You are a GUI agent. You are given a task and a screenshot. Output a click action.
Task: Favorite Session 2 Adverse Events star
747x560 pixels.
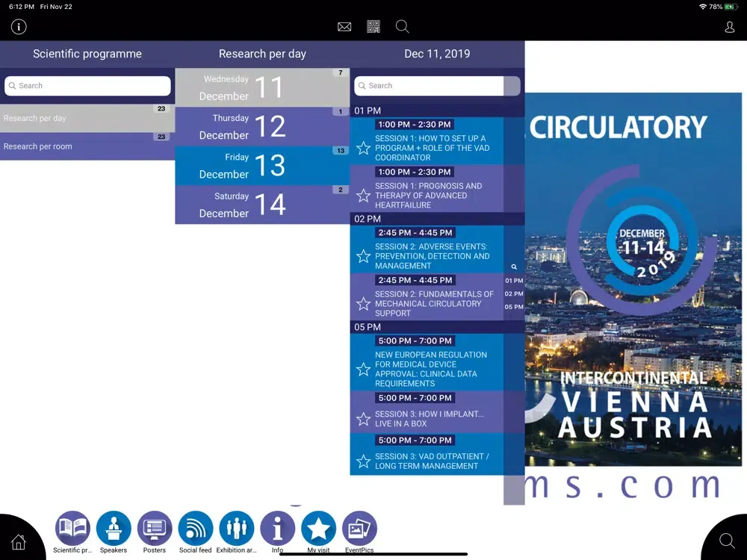point(364,256)
